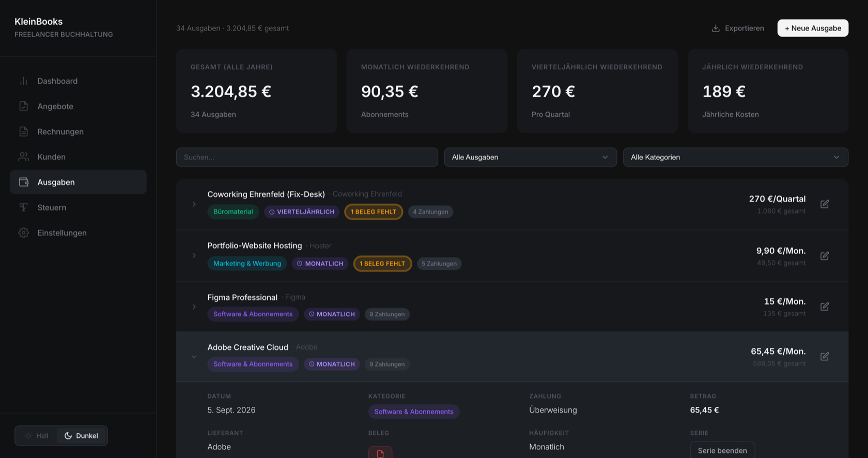Open the Dashboard page
The image size is (868, 458).
[x=78, y=81]
